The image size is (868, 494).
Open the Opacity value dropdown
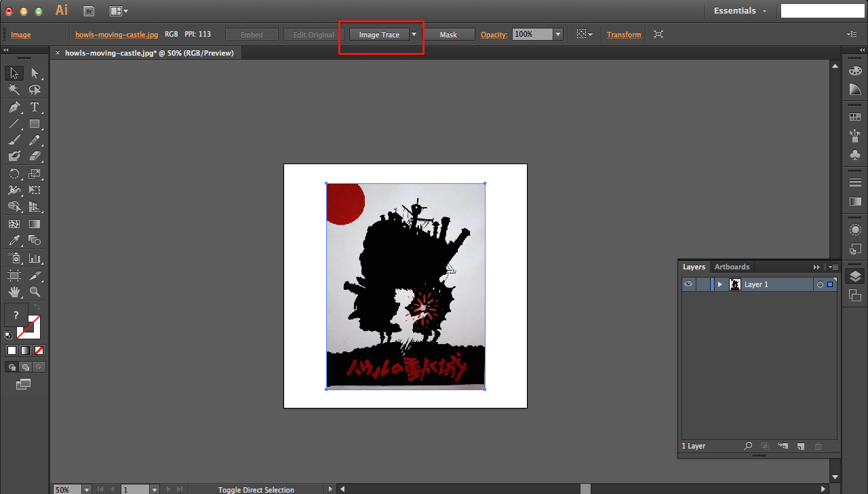558,35
